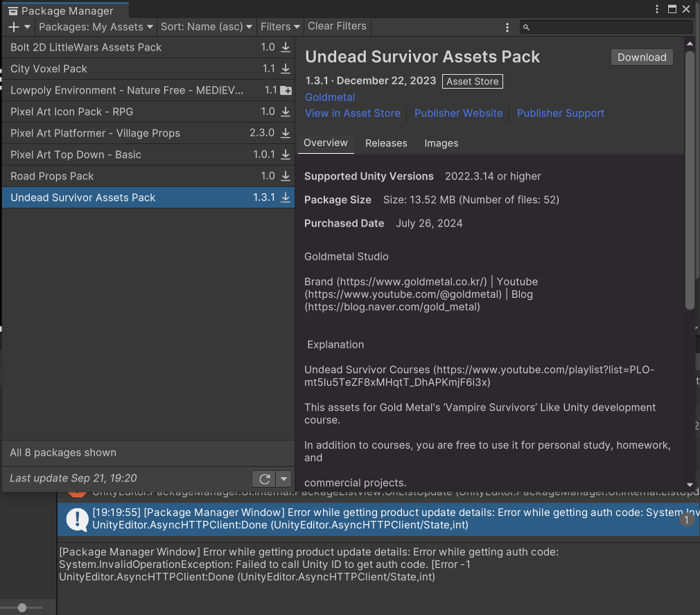Click download icon for City Voxel Pack
The image size is (700, 615).
click(x=286, y=69)
